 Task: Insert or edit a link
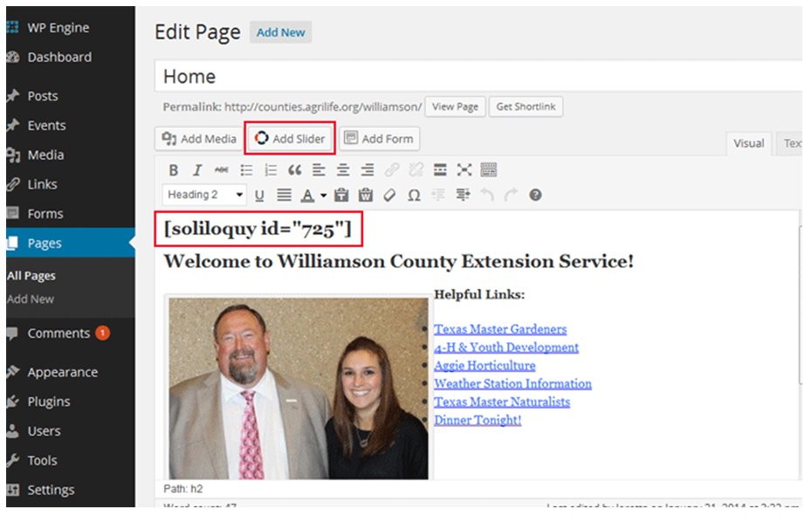coord(392,170)
